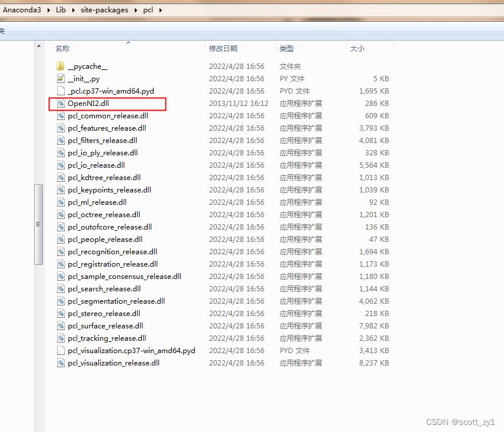Viewport: 504px width, 432px height.
Task: Click the pcl_ml_release.dll file icon
Action: click(61, 202)
